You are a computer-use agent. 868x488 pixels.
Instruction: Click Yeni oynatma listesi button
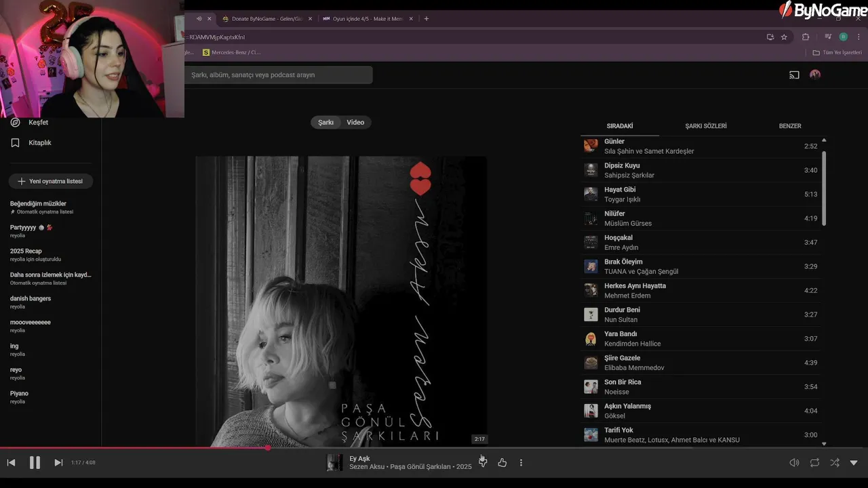(x=51, y=181)
